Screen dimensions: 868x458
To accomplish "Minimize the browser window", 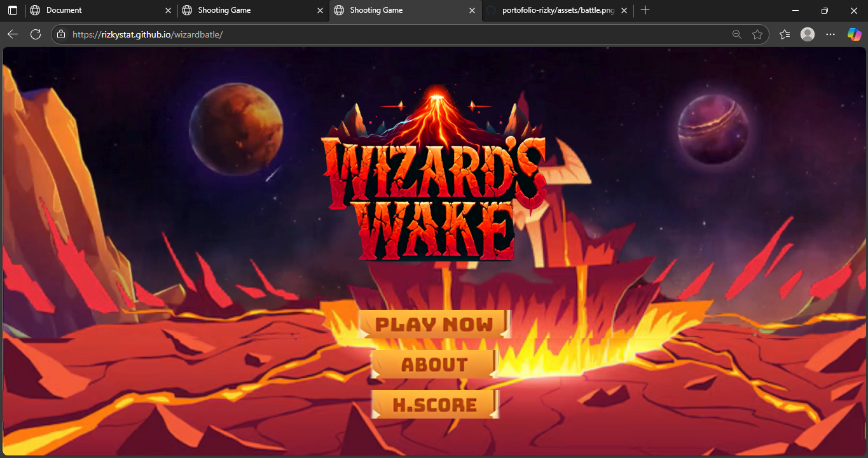I will [x=796, y=10].
